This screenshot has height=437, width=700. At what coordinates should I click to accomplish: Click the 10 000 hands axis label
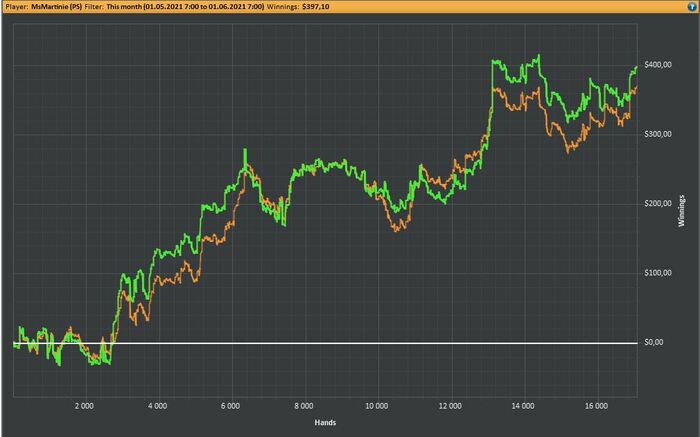(x=377, y=406)
